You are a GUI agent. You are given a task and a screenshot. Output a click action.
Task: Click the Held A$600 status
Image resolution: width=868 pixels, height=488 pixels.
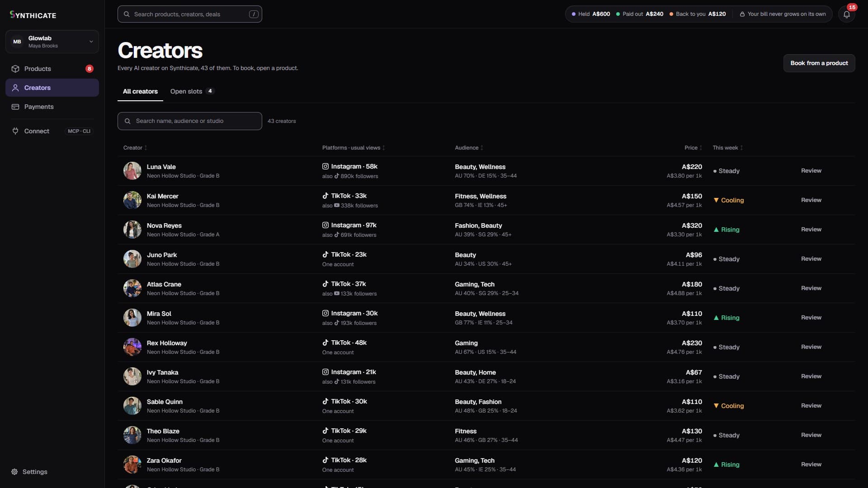click(591, 14)
